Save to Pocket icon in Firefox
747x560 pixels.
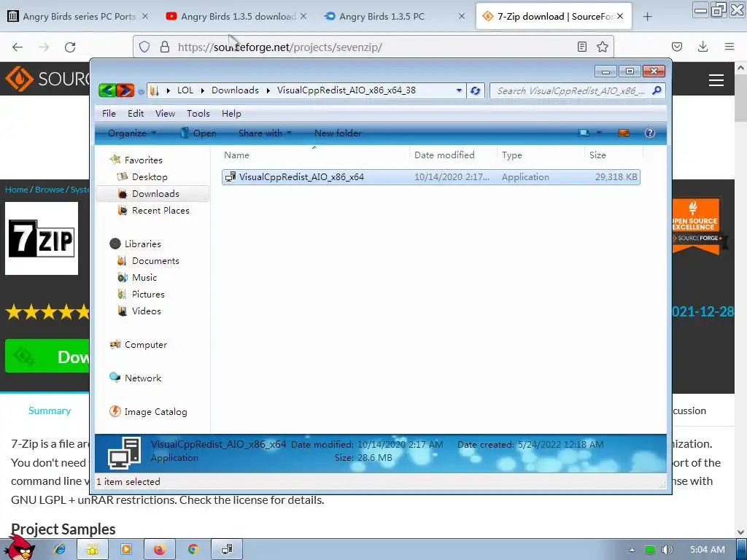(676, 47)
